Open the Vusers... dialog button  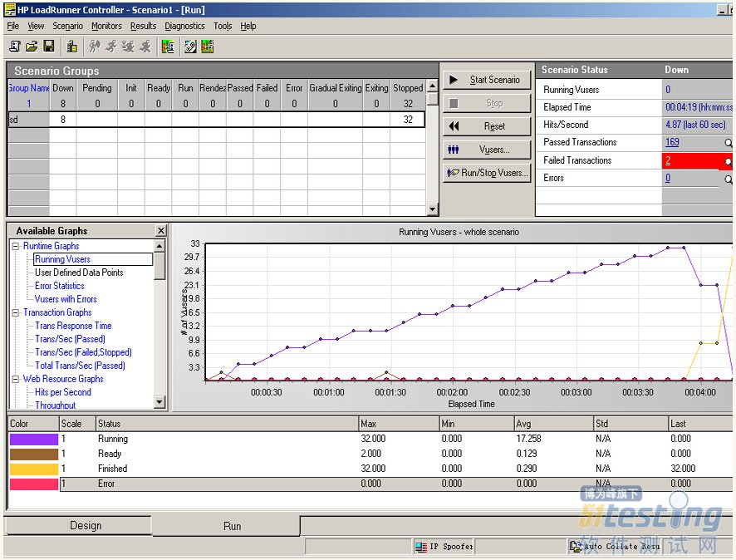click(x=487, y=150)
